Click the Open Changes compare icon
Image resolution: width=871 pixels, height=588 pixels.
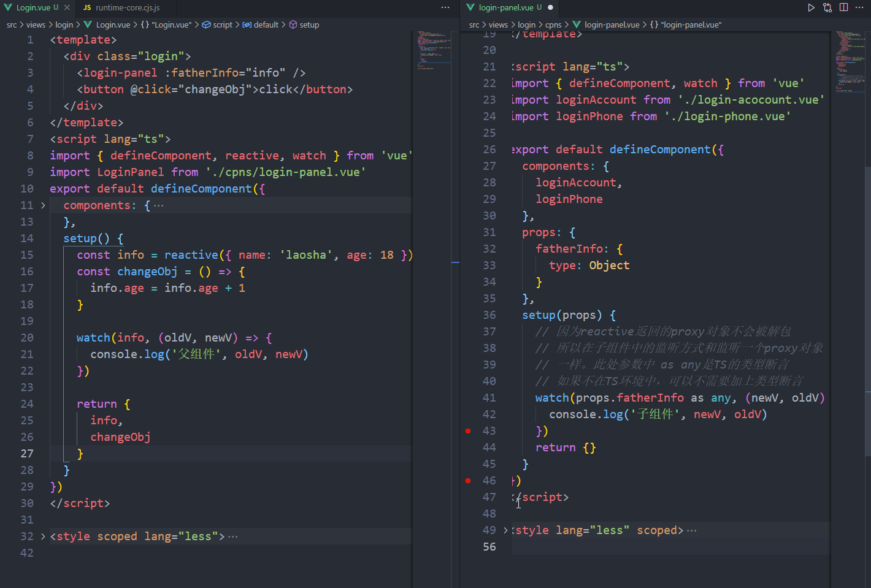(x=827, y=8)
